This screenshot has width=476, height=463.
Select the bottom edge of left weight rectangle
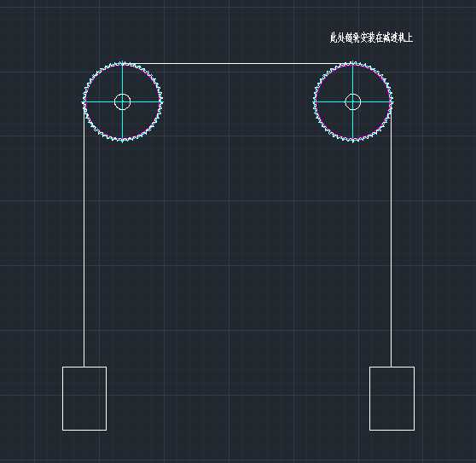pos(84,430)
